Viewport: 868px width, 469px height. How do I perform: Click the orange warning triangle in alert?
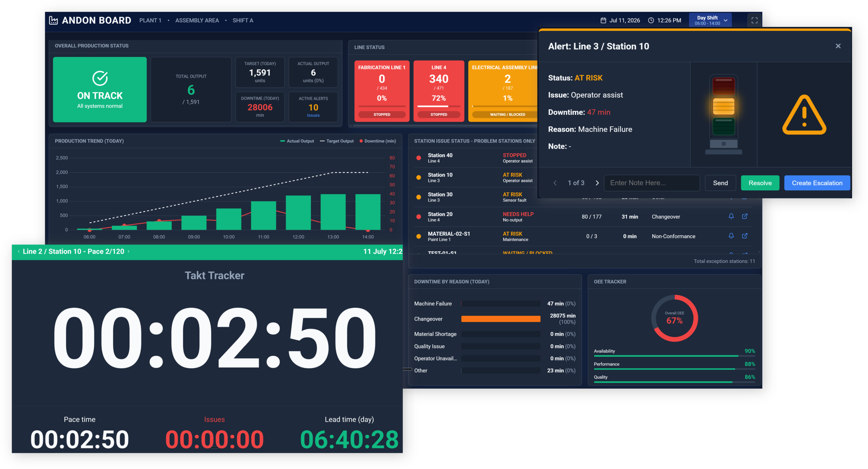click(804, 115)
